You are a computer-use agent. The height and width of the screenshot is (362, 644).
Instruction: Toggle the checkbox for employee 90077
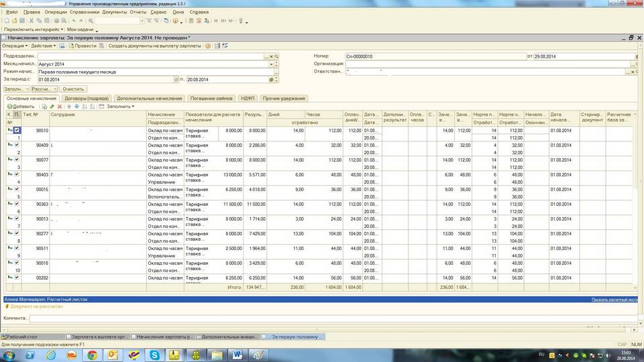coord(17,160)
